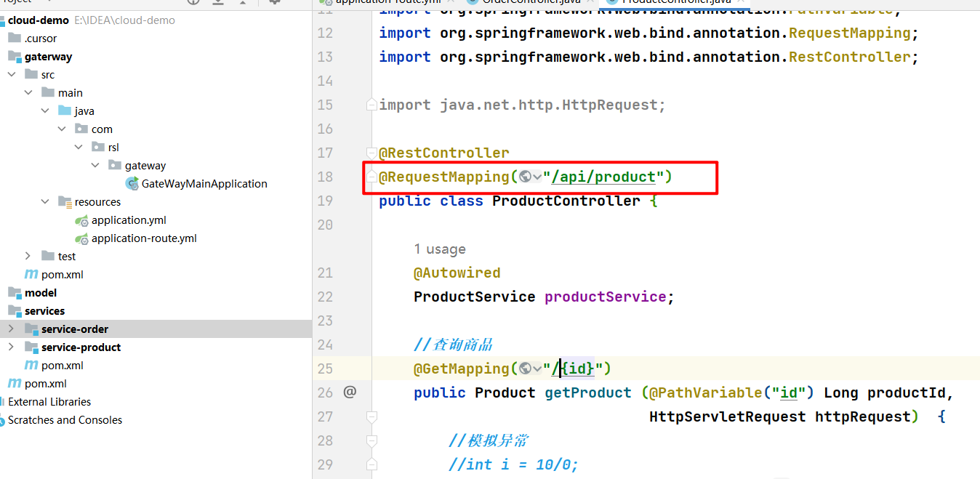Click RequestMapping in line 12 import

850,33
